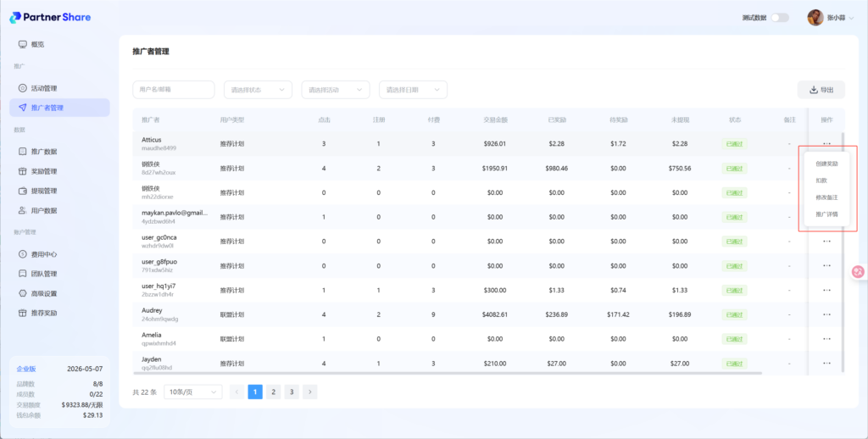Image resolution: width=868 pixels, height=439 pixels.
Task: Select 推广详情 in the popup menu
Action: 826,214
